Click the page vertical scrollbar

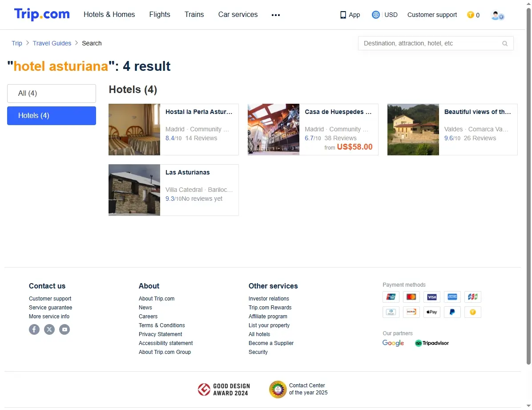[528, 186]
